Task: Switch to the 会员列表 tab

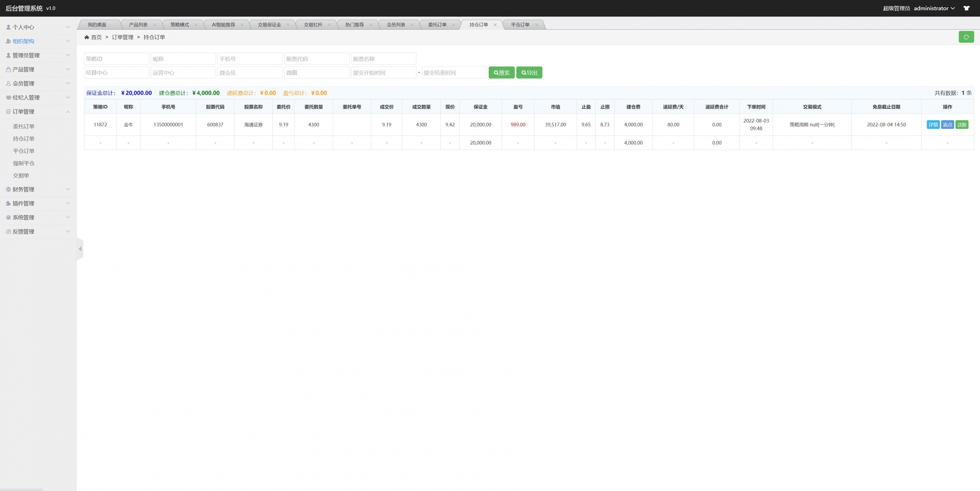Action: [396, 25]
